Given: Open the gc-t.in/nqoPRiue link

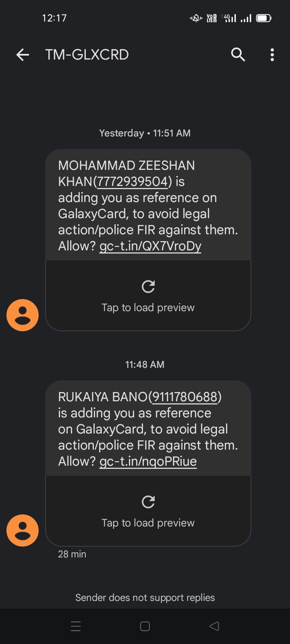Looking at the screenshot, I should 148,461.
